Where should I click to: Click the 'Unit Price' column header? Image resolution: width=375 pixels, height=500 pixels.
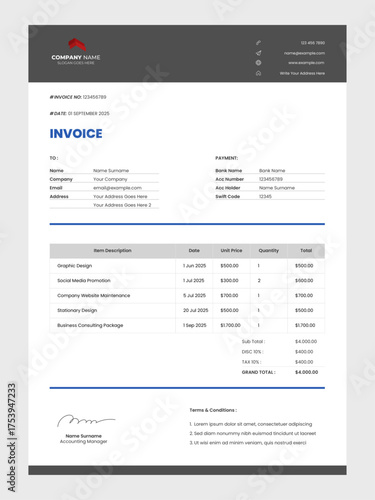pos(231,250)
